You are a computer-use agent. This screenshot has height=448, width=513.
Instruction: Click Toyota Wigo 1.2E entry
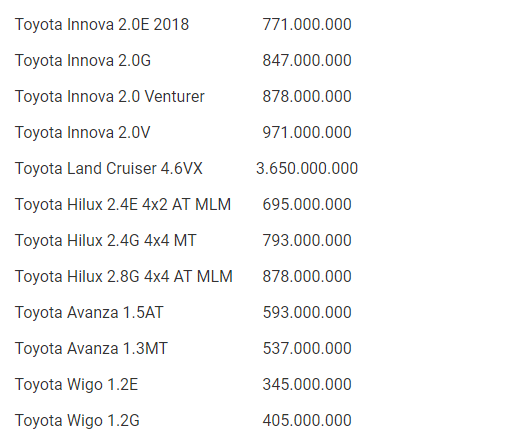[76, 385]
